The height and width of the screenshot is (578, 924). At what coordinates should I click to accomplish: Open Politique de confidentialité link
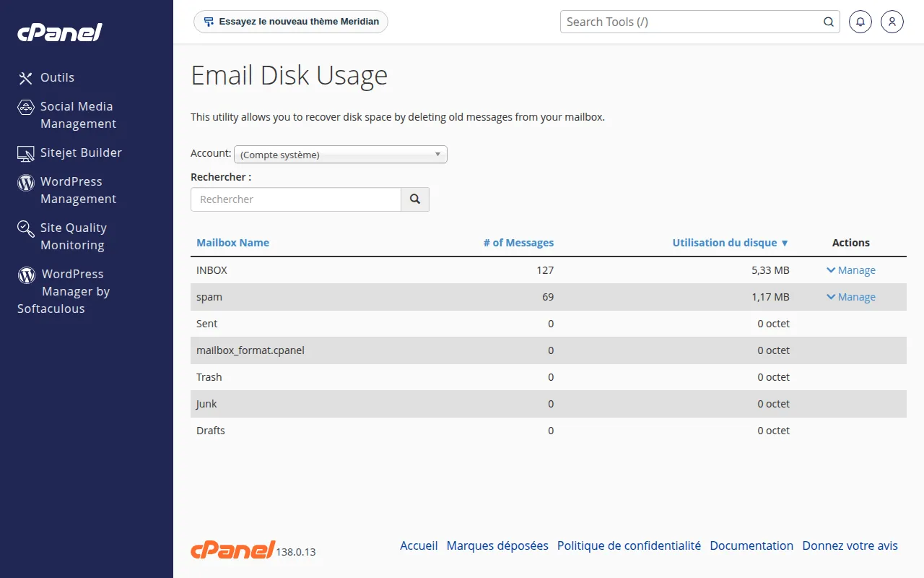(x=629, y=545)
